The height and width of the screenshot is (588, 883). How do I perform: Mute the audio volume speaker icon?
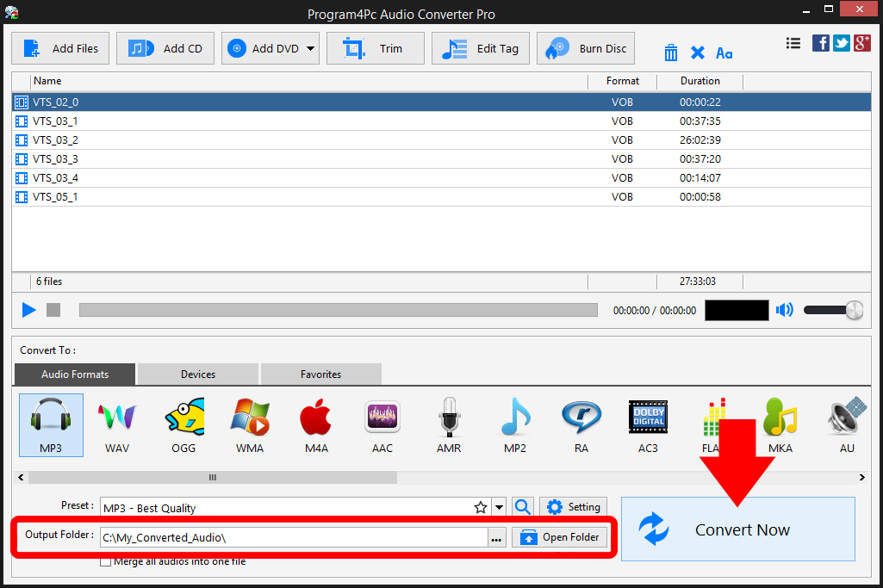point(784,310)
